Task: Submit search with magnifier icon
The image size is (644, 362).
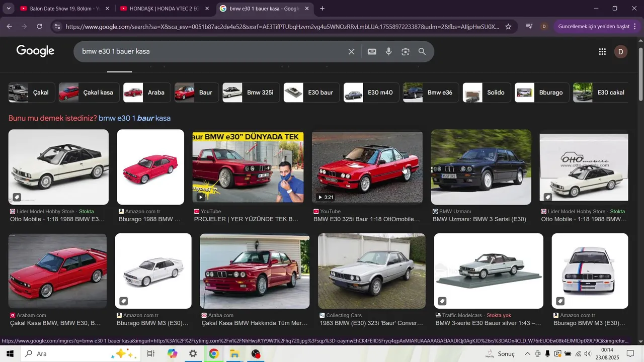Action: (422, 51)
